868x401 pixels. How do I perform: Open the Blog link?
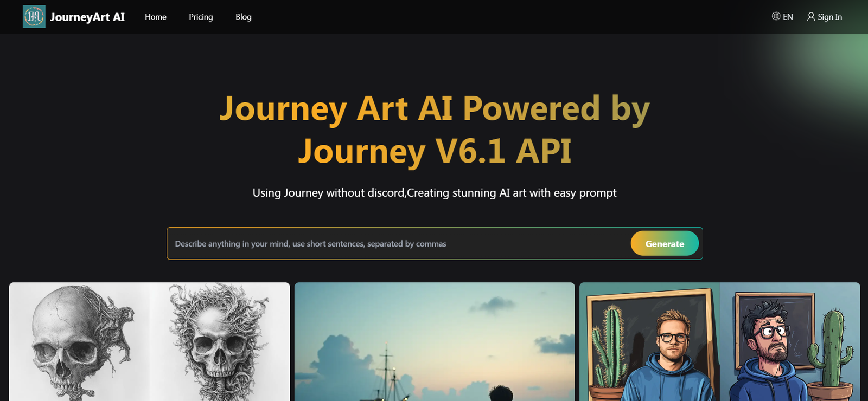point(244,17)
